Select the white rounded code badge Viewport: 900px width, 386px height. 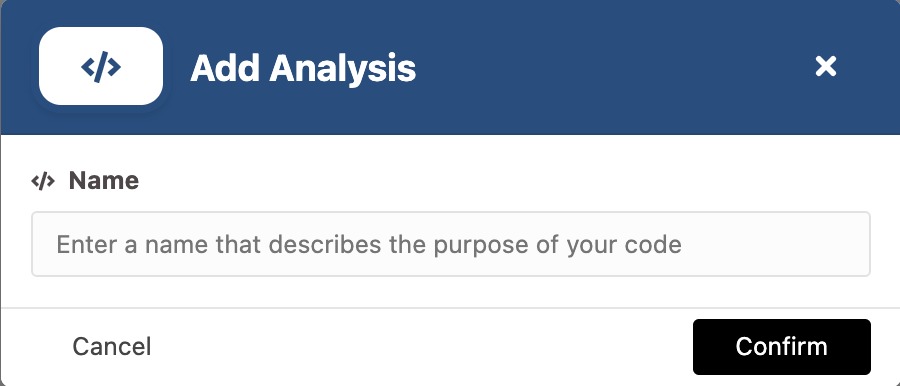click(x=101, y=66)
